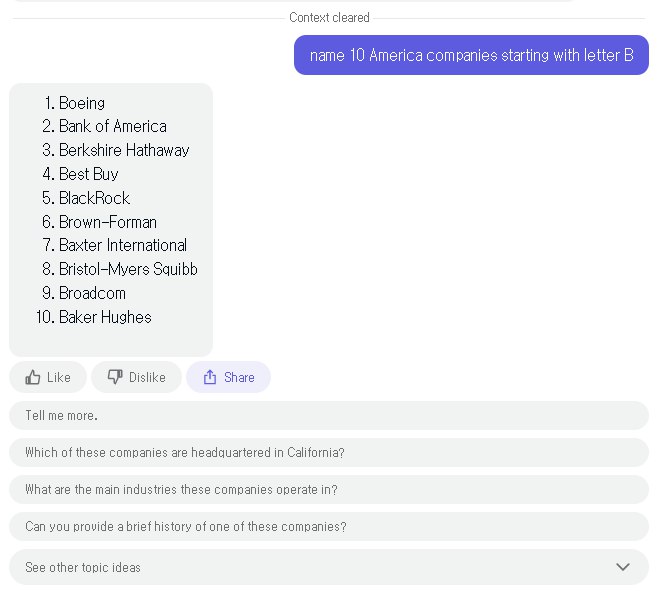Click Baker Hughes list entry
This screenshot has width=665, height=591.
click(105, 317)
